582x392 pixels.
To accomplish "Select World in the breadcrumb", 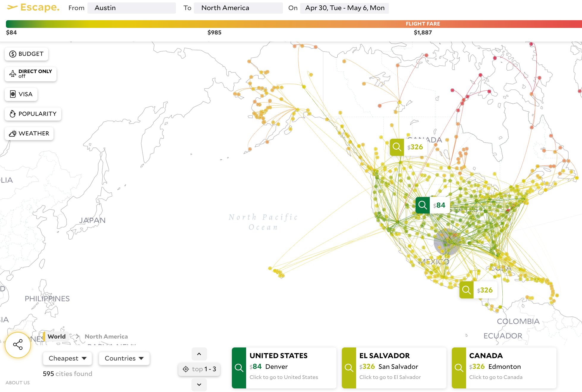I will click(x=56, y=336).
